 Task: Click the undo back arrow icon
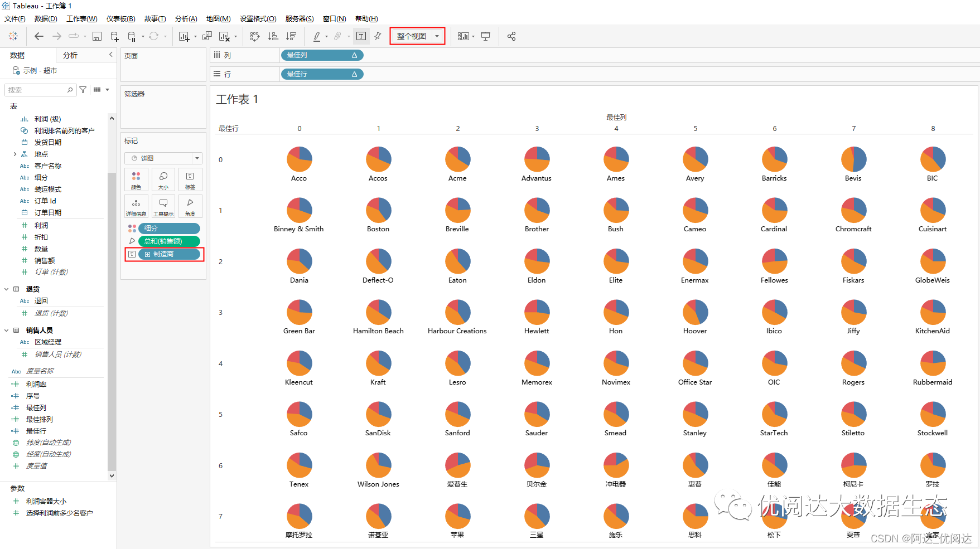38,36
